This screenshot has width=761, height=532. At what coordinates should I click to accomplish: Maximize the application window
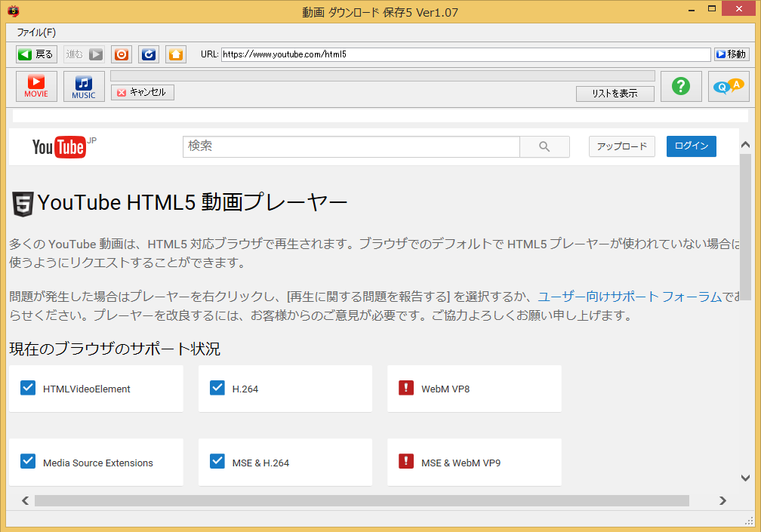(x=712, y=9)
